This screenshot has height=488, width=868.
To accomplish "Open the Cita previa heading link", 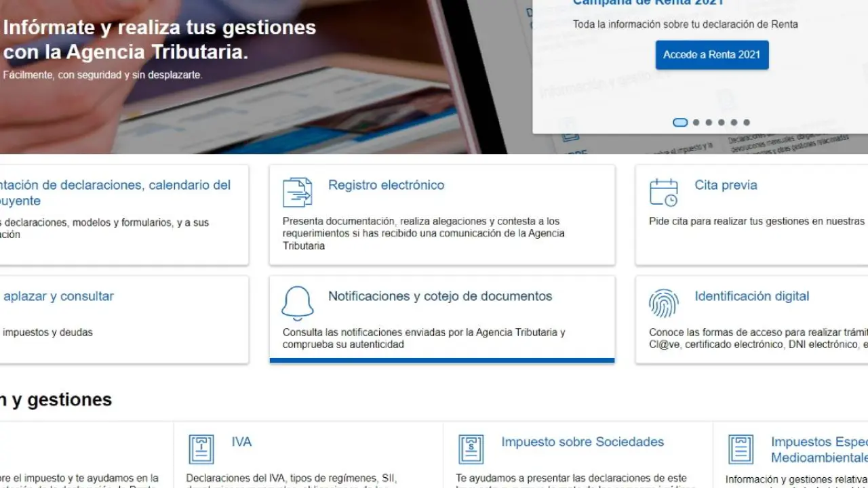I will [726, 185].
